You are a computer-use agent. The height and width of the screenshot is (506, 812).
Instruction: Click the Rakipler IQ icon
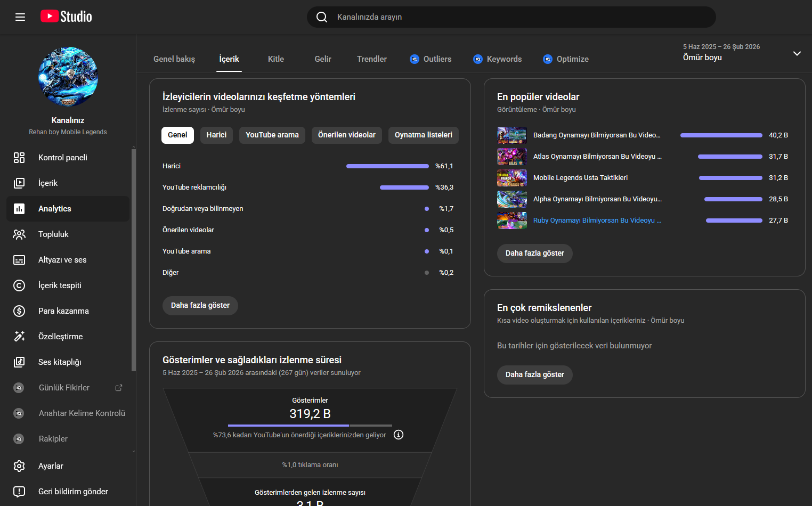19,439
